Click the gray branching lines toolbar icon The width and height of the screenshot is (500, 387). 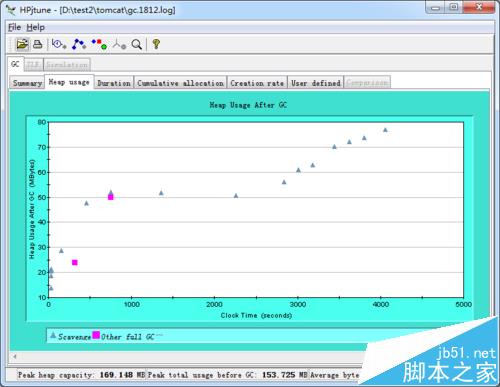119,44
